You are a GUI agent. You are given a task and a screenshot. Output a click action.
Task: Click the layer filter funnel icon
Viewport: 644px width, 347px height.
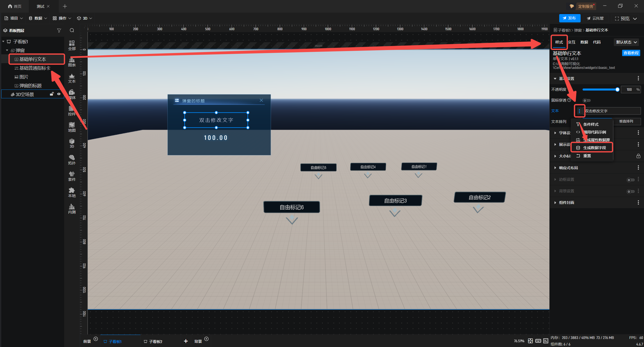click(59, 30)
